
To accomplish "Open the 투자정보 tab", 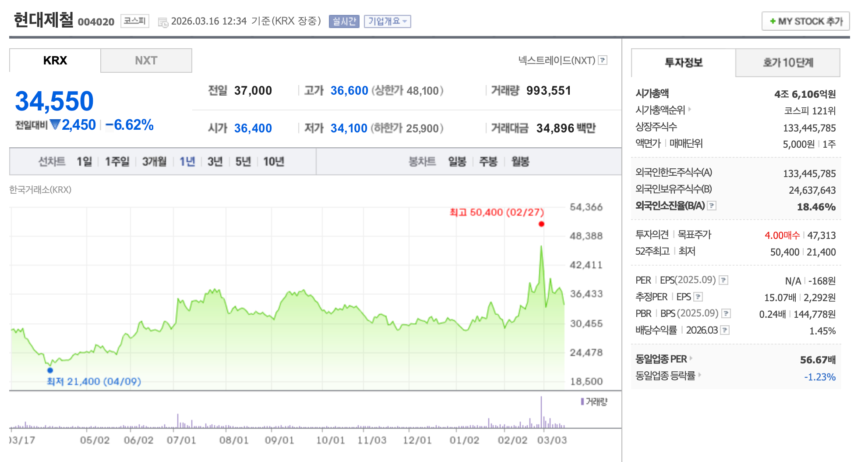I will coord(683,63).
